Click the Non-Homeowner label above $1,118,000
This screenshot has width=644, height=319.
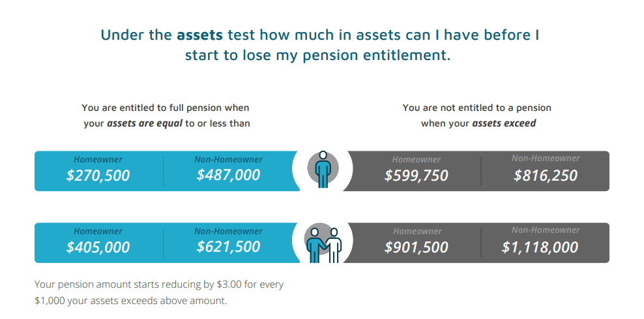pyautogui.click(x=546, y=230)
